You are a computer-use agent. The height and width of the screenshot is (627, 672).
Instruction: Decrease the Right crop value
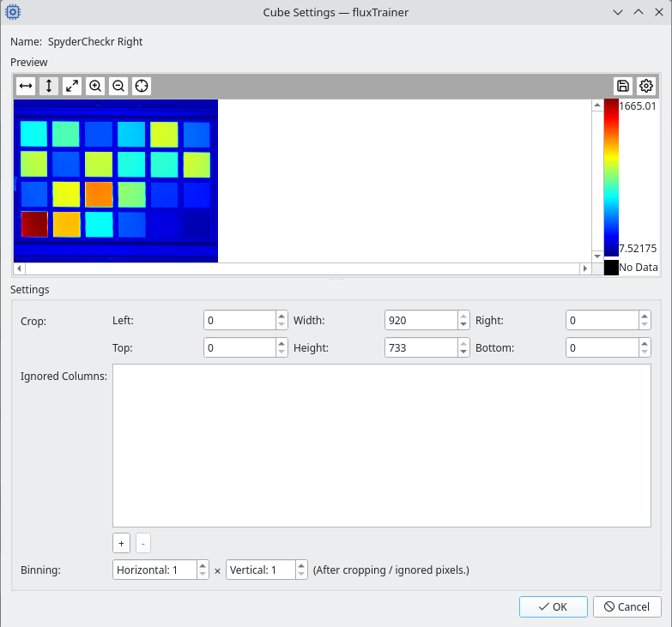(x=645, y=324)
